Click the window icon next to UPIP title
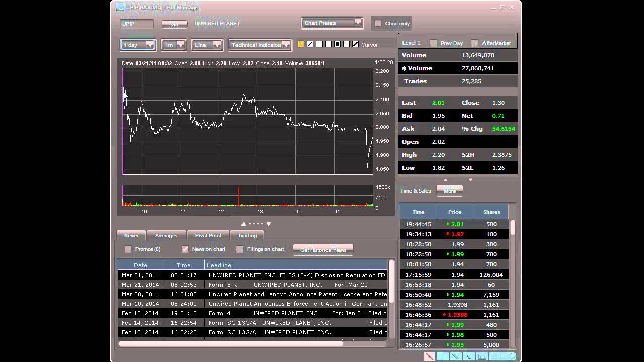This screenshot has width=644, height=362. pos(120,7)
